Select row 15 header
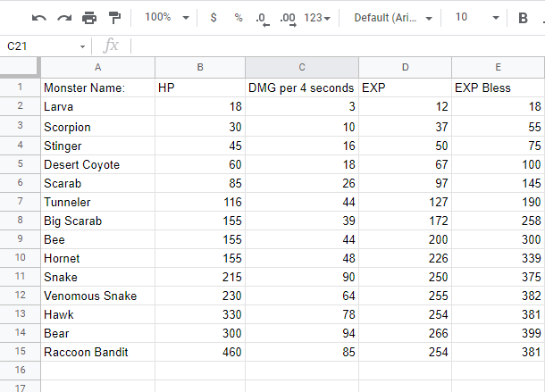Viewport: 545px width, 392px height. (x=21, y=351)
